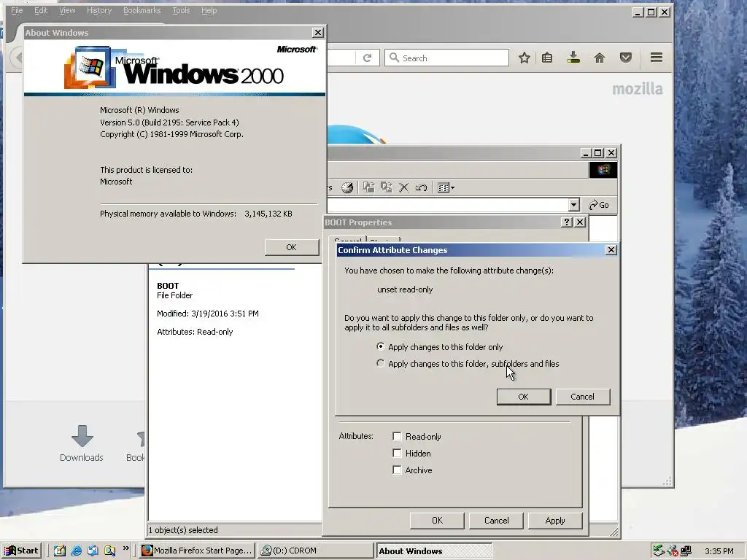The width and height of the screenshot is (747, 560).
Task: Launch Outlook Express from quick launch
Action: pos(93,551)
